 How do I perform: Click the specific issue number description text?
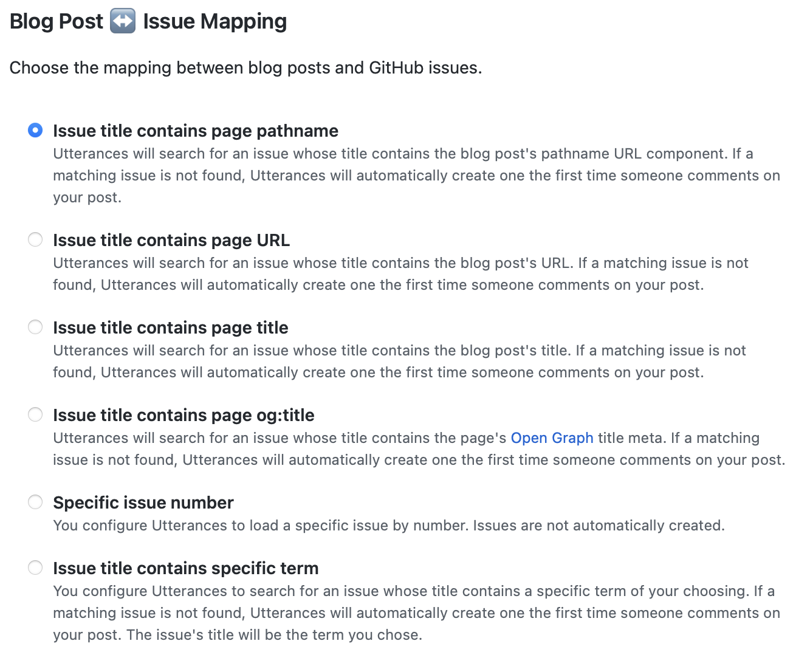pyautogui.click(x=389, y=526)
